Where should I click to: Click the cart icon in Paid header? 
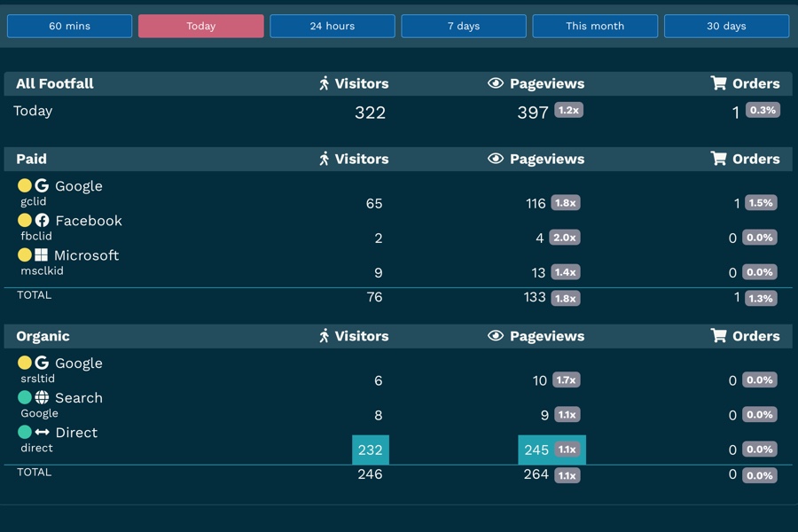pos(718,159)
